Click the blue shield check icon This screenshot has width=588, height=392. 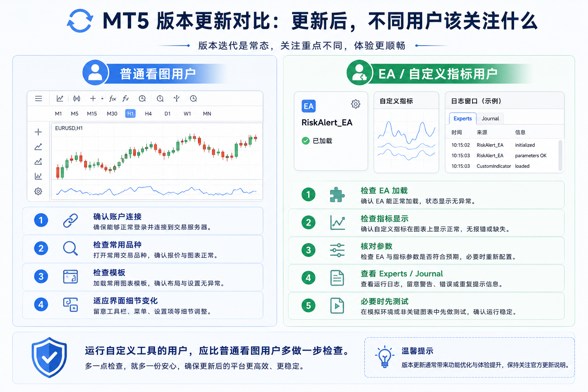[49, 358]
